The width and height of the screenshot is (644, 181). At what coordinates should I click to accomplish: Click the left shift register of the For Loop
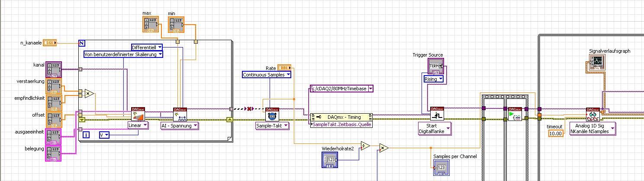pyautogui.click(x=82, y=120)
